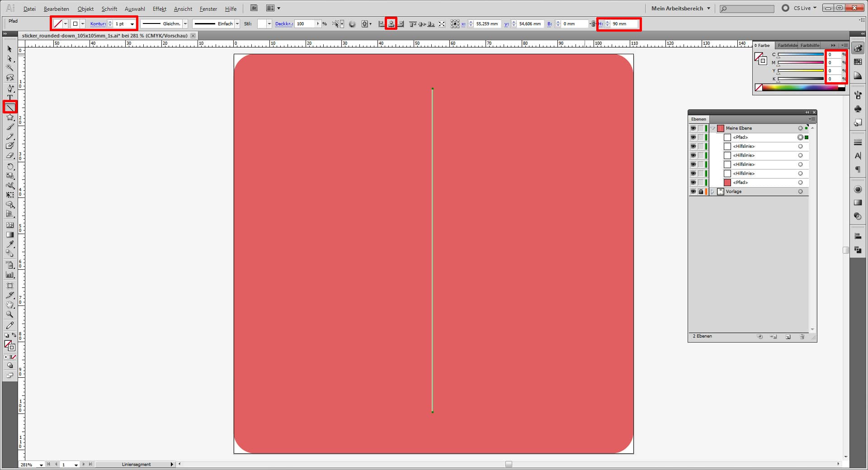Select the Line Segment tool

point(10,107)
